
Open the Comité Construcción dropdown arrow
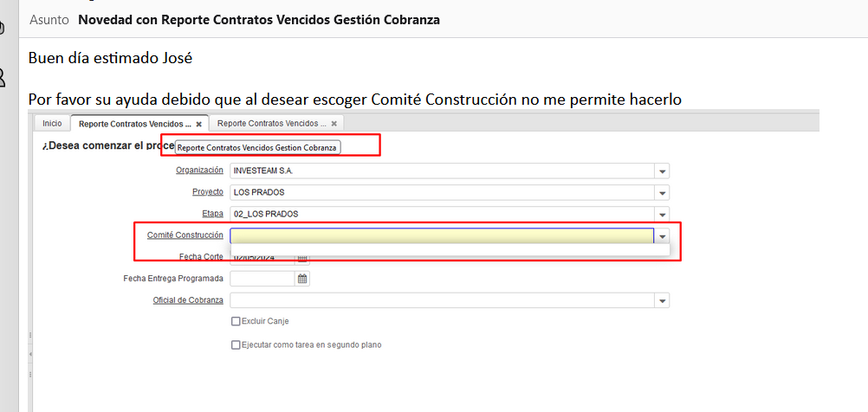[x=662, y=235]
